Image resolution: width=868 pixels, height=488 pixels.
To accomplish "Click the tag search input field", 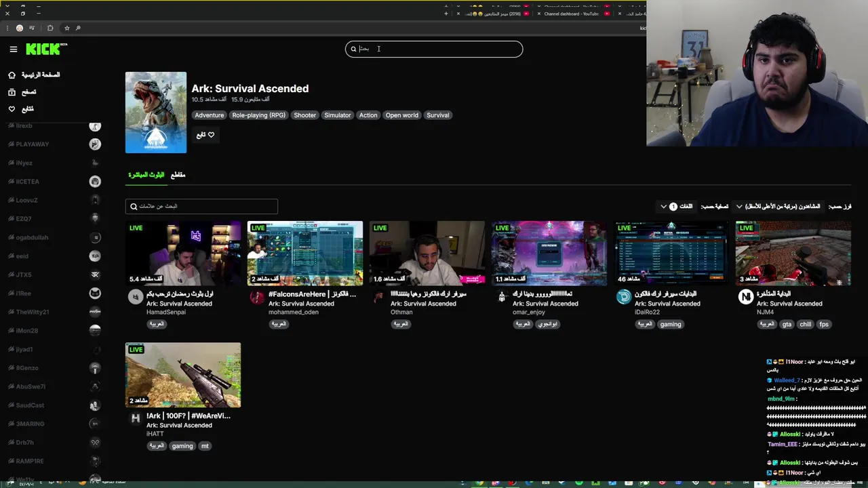I will (x=201, y=206).
